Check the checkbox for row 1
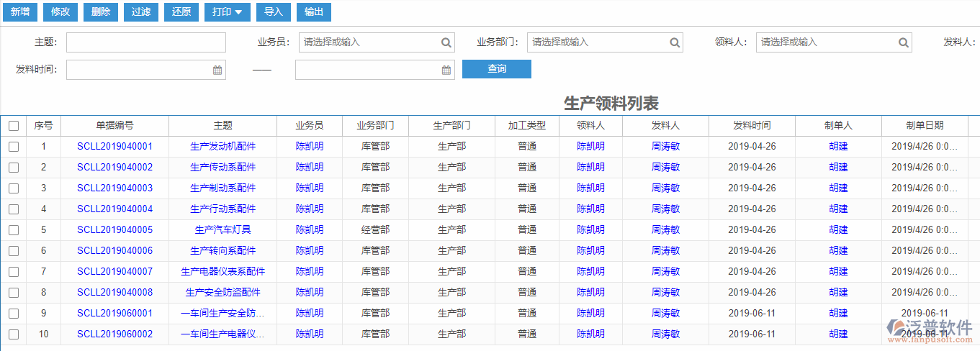 14,147
